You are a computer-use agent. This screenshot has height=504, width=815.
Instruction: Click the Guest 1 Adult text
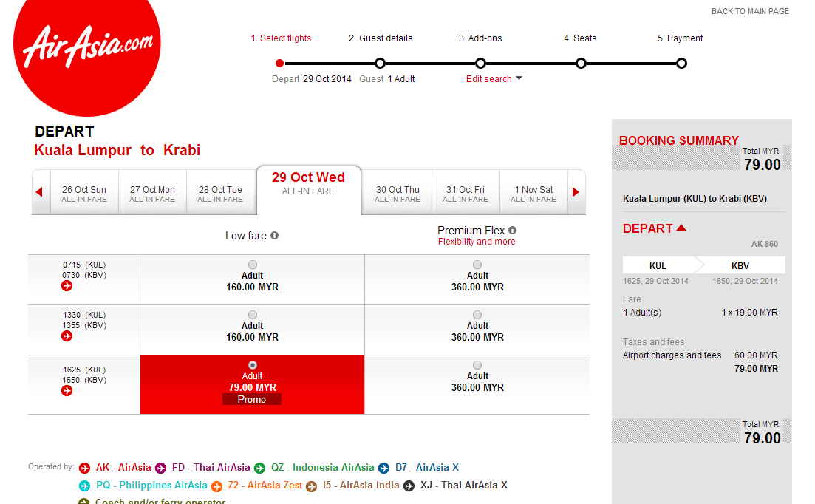[x=387, y=79]
